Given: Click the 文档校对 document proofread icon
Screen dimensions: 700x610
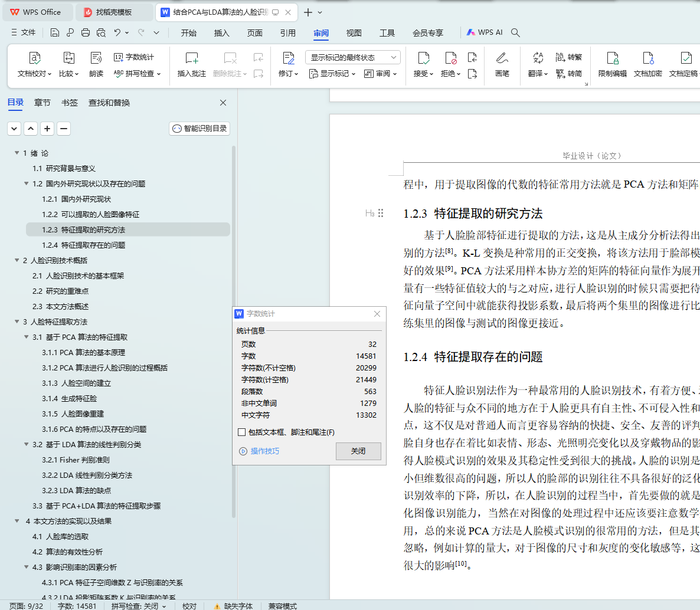Looking at the screenshot, I should click(x=35, y=58).
